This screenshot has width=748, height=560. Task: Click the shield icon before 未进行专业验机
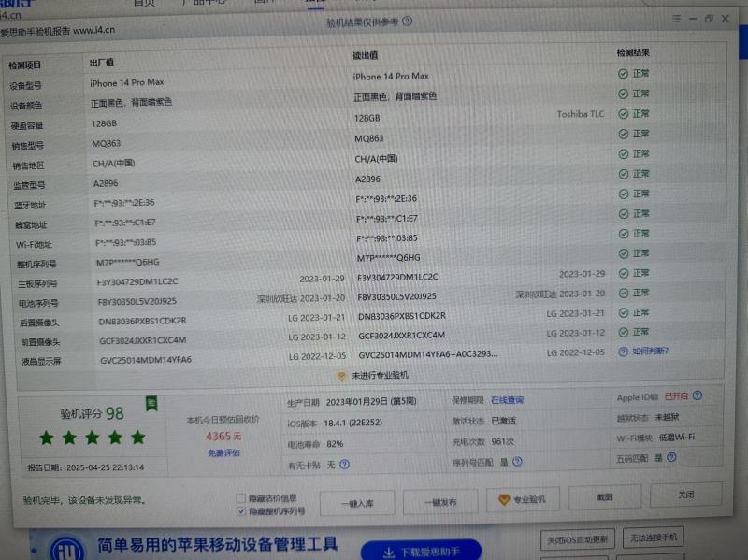point(341,376)
